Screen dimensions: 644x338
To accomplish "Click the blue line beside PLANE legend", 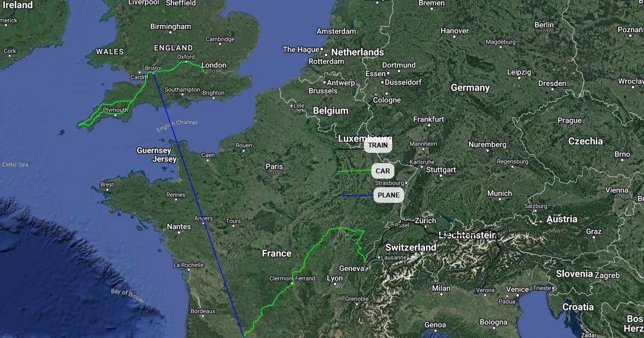I will (357, 195).
